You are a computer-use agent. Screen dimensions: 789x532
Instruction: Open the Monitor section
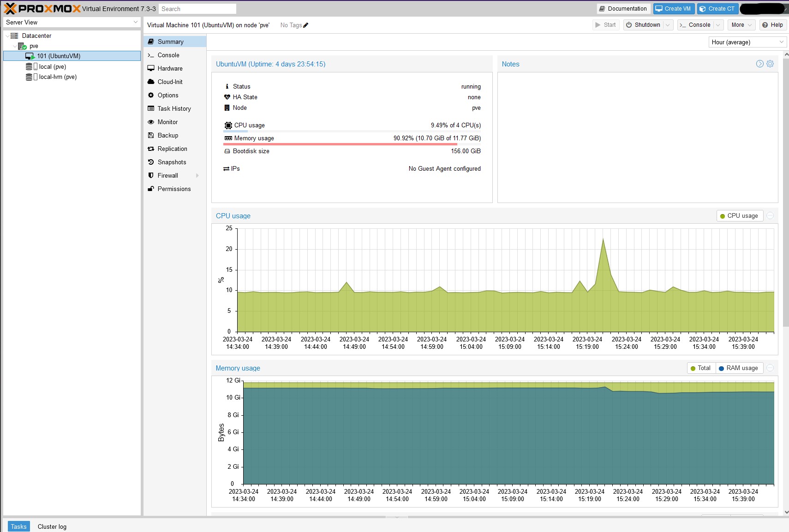pyautogui.click(x=167, y=122)
